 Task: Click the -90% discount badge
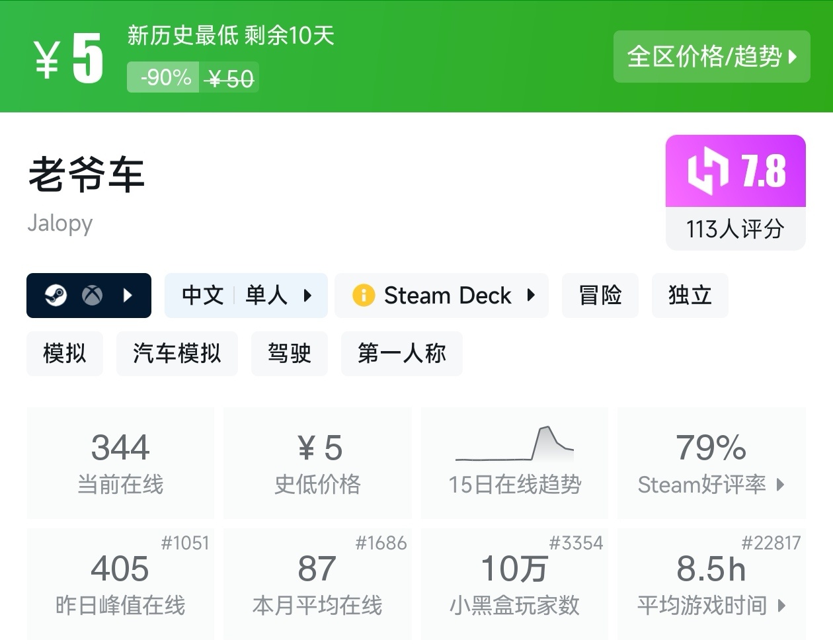tap(162, 77)
